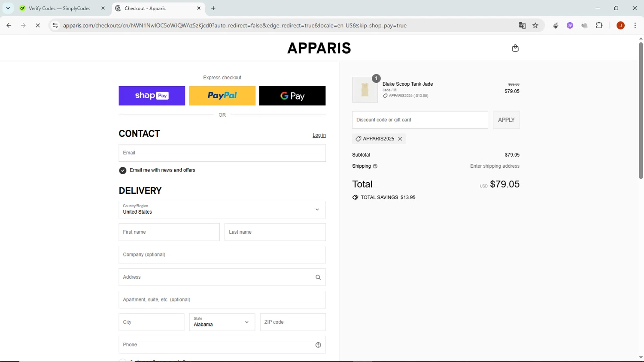Image resolution: width=644 pixels, height=362 pixels.
Task: Click the gray cloud extension icon
Action: (x=584, y=26)
